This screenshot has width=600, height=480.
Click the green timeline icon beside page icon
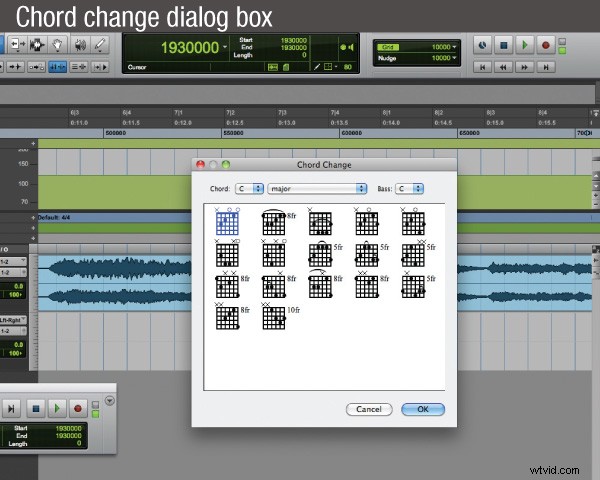click(x=272, y=67)
